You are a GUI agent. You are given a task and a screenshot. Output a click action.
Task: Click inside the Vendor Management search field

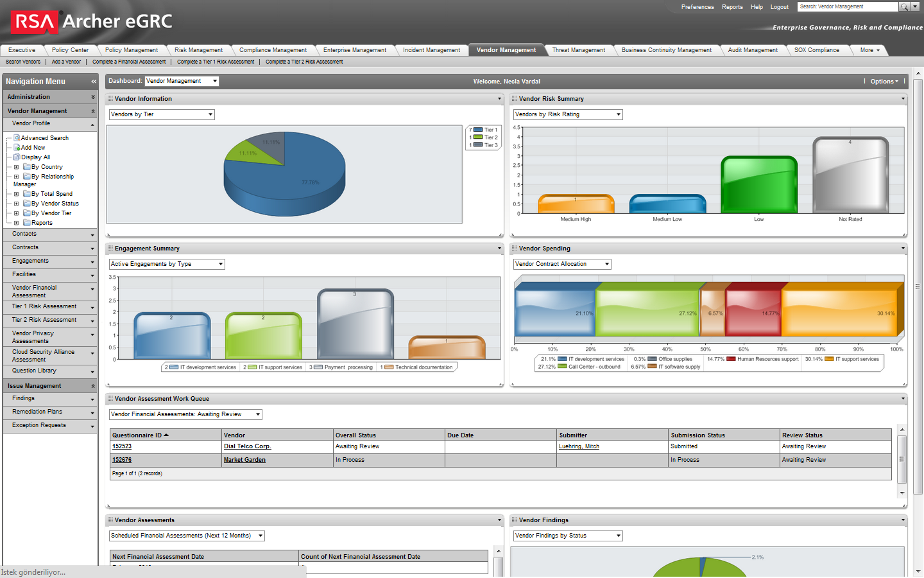[848, 6]
